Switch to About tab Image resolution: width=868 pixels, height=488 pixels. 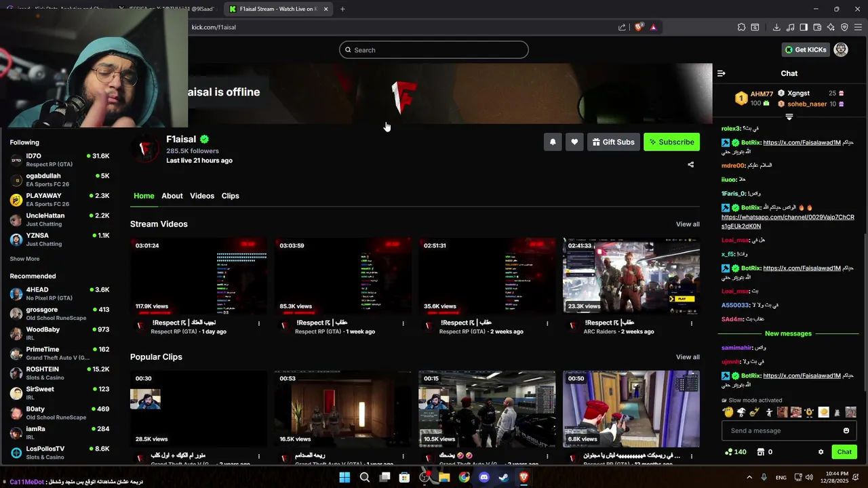172,196
